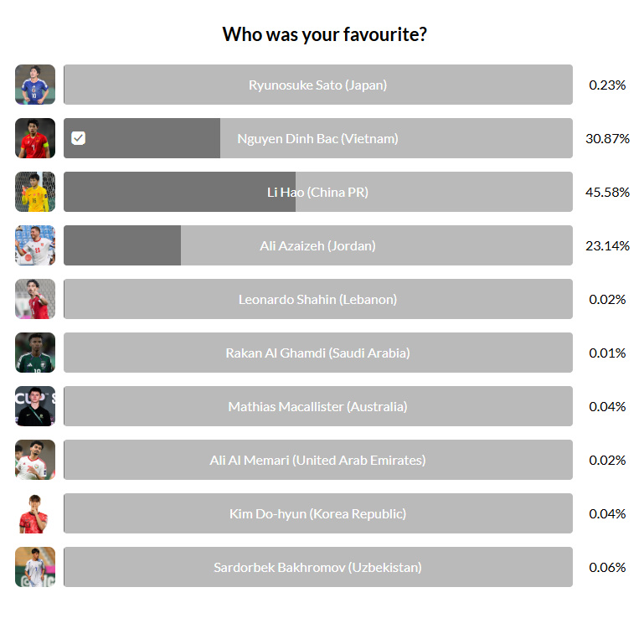Screen dimensions: 644x644
Task: Click the 45.58% result for Li Hao
Action: point(607,192)
